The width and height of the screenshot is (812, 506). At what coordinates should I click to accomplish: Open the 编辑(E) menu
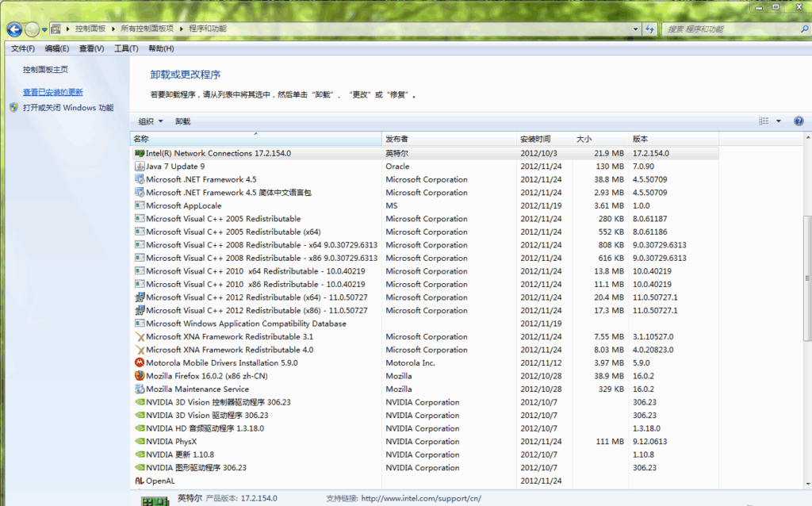pos(57,48)
